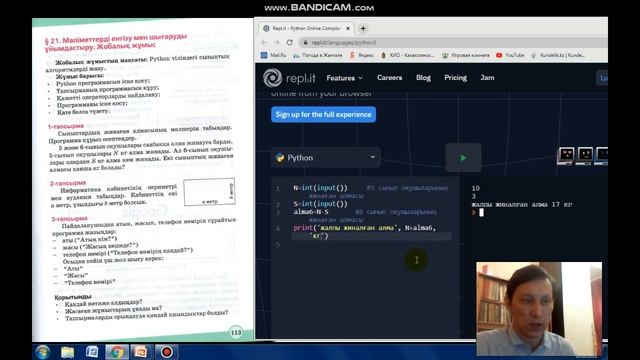Open the Jam link in the header
Screen dimensions: 640x360
click(487, 78)
